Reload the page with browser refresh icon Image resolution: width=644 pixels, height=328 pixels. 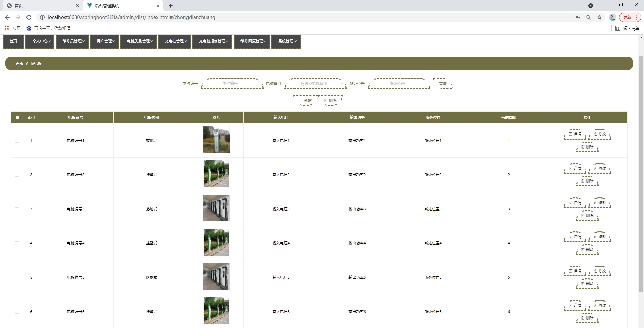(29, 17)
